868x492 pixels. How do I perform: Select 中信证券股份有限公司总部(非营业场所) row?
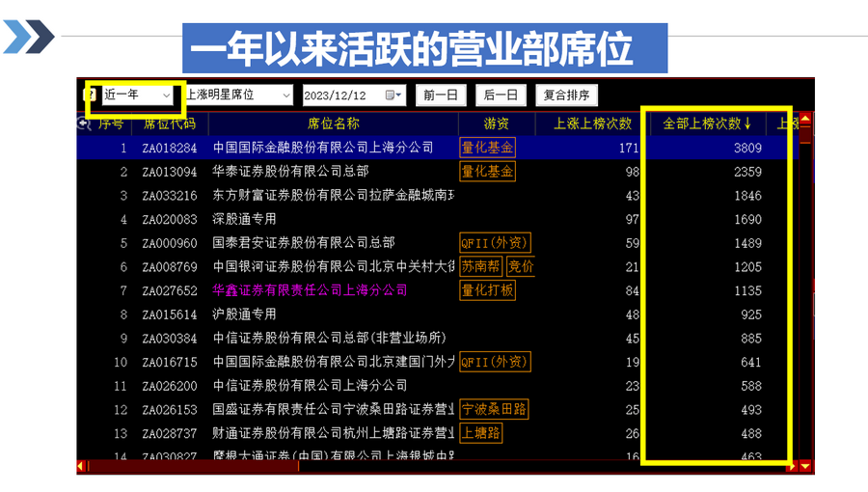(x=437, y=339)
